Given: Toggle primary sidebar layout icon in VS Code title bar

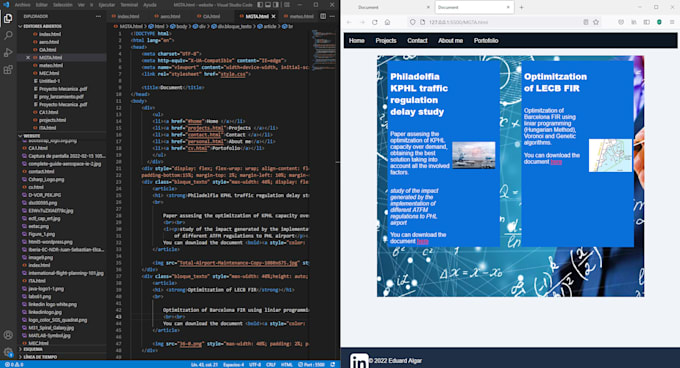Looking at the screenshot, I should (x=260, y=5).
